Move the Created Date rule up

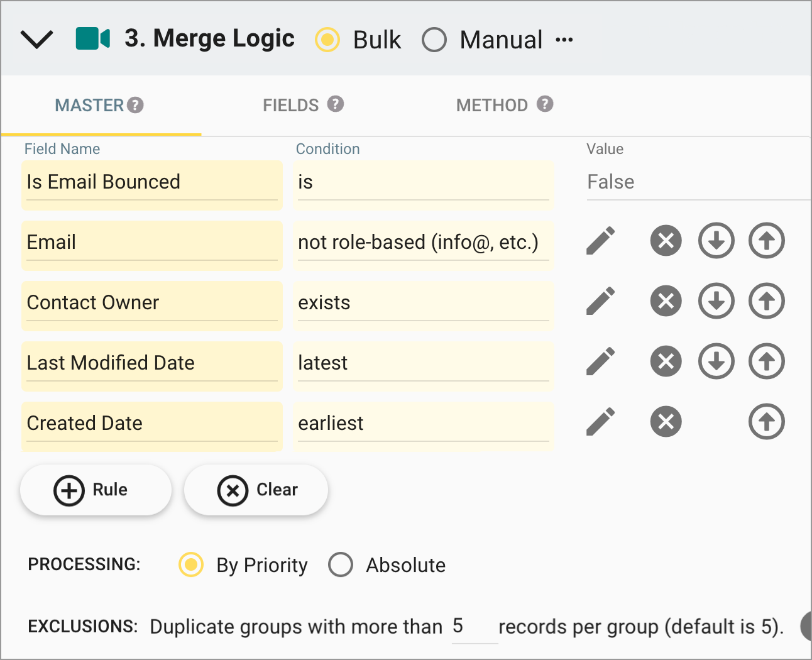(766, 422)
